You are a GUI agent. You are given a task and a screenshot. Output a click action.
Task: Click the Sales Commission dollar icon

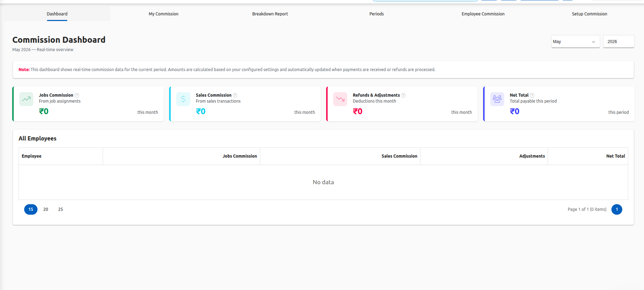(183, 99)
